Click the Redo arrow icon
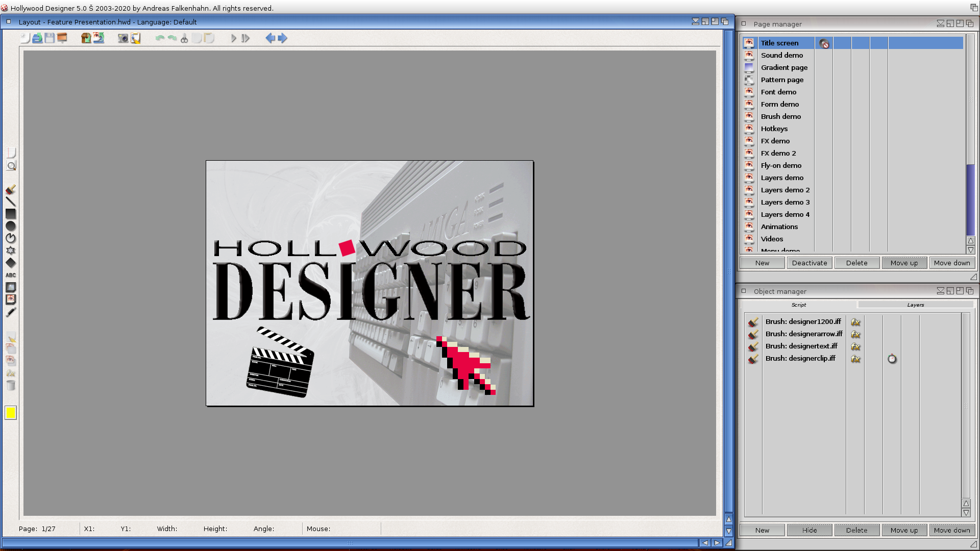The height and width of the screenshot is (551, 980). pos(172,38)
